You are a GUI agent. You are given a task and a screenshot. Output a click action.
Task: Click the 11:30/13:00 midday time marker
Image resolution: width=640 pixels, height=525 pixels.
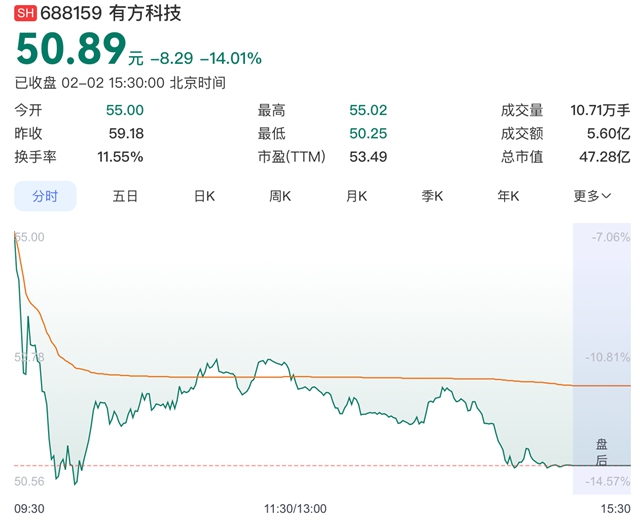[x=301, y=508]
